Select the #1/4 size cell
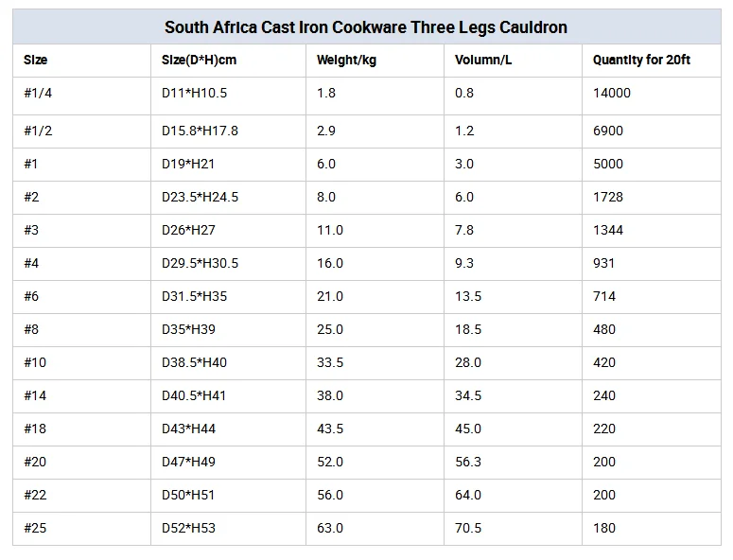Image resolution: width=733 pixels, height=560 pixels. click(x=38, y=93)
